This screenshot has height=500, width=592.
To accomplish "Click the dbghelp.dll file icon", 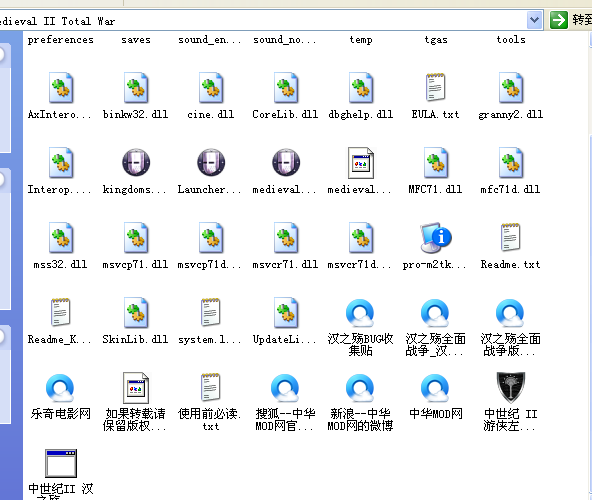I will coord(361,88).
